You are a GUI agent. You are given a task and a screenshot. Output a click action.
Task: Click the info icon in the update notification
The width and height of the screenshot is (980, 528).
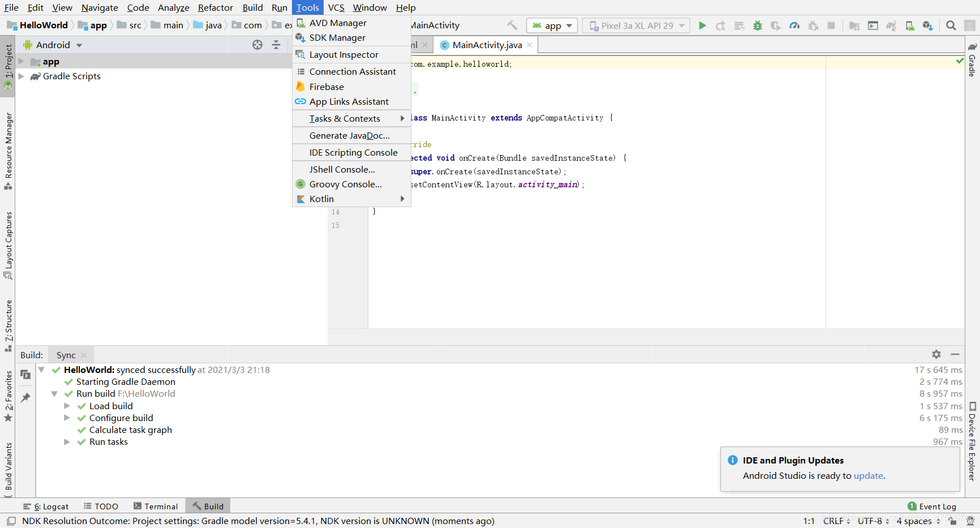(x=732, y=460)
